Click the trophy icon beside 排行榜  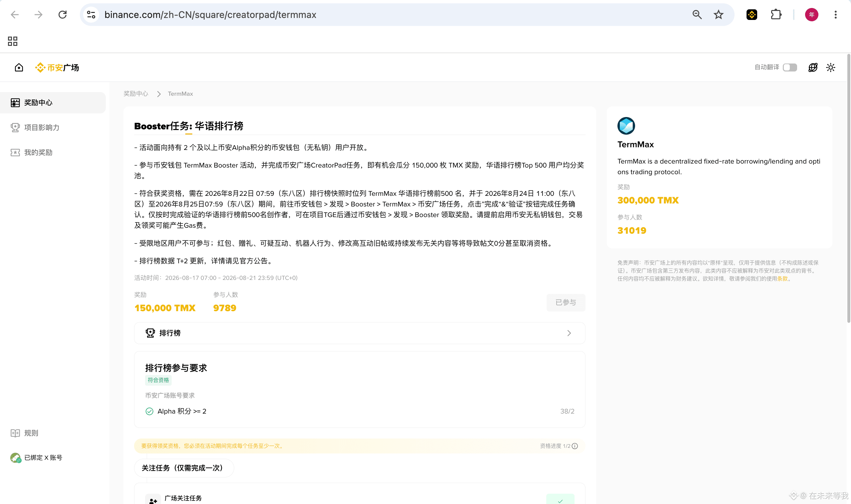tap(150, 333)
